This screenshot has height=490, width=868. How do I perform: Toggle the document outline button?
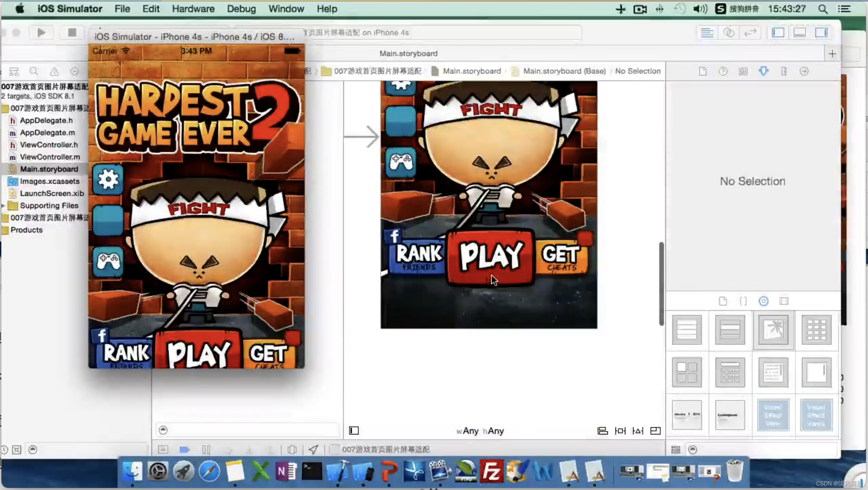[354, 431]
